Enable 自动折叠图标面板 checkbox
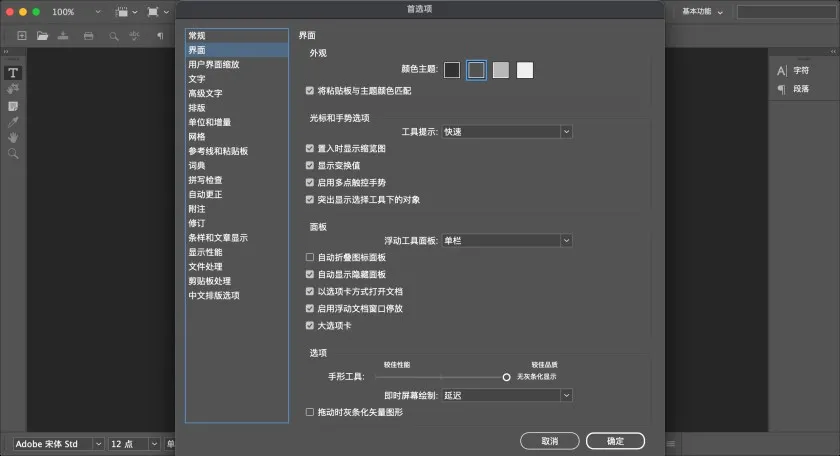This screenshot has height=456, width=840. (310, 257)
